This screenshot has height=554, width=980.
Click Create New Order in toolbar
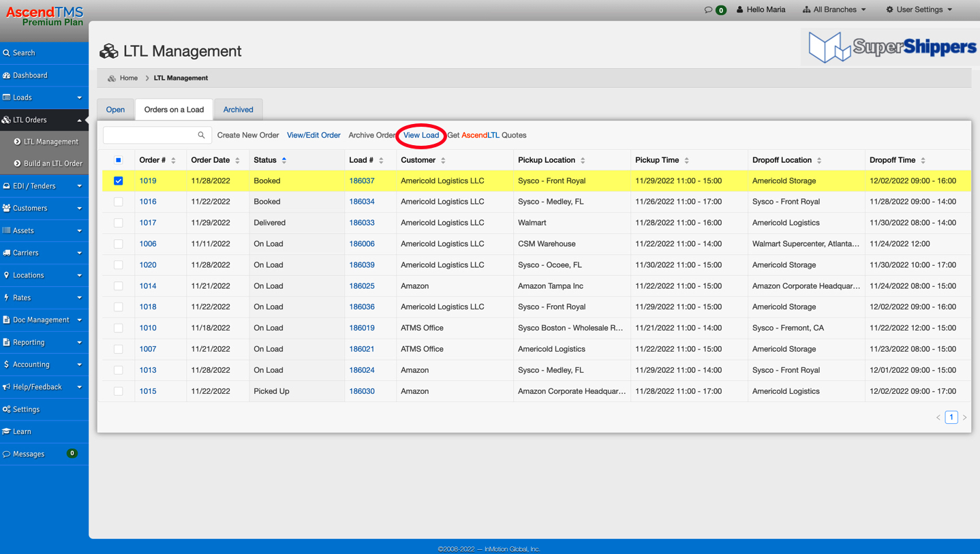pyautogui.click(x=248, y=135)
